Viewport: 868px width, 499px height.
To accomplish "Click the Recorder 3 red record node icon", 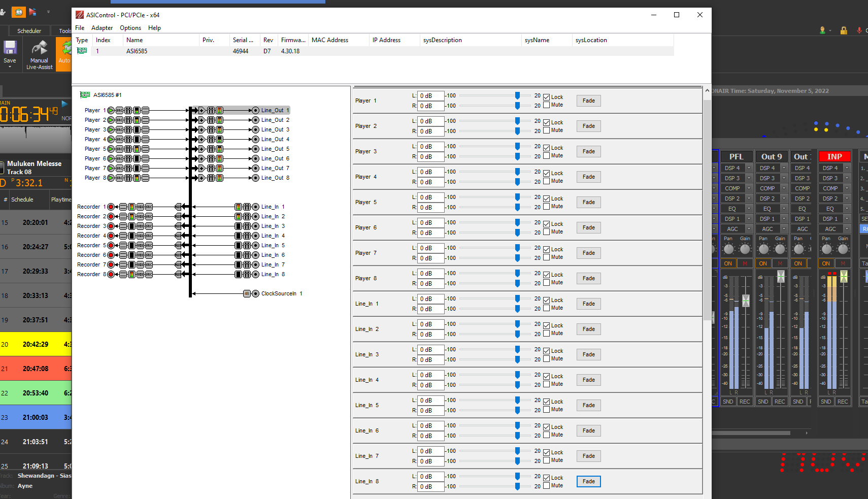I will (111, 226).
